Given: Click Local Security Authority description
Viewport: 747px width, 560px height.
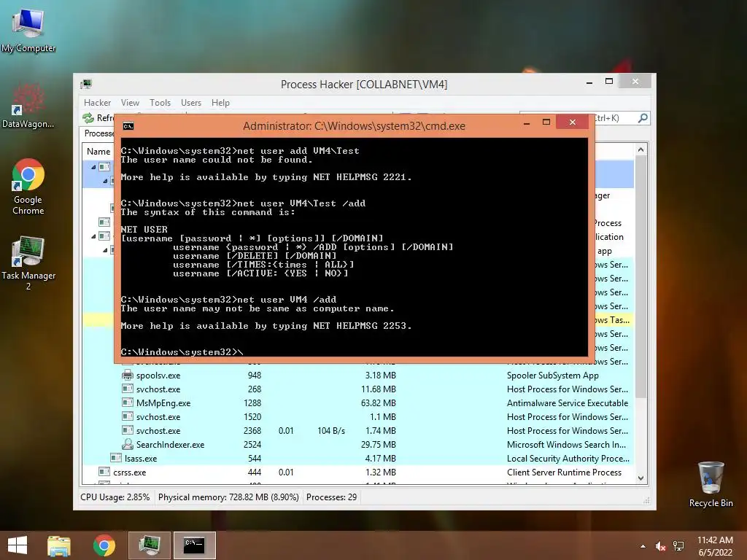Looking at the screenshot, I should (x=568, y=458).
